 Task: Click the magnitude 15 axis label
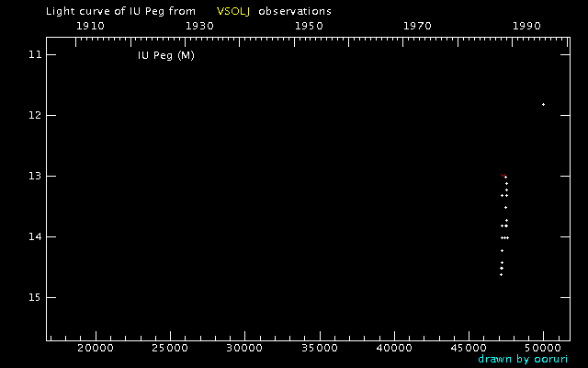tap(35, 297)
